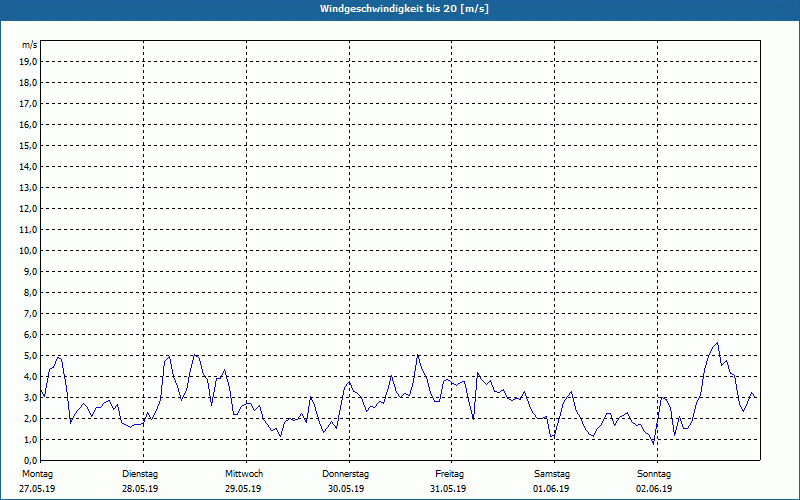This screenshot has height=500, width=800.
Task: Click the chart title 'Windgeschwindigkeit bis 20 [m/s]'
Action: (404, 9)
